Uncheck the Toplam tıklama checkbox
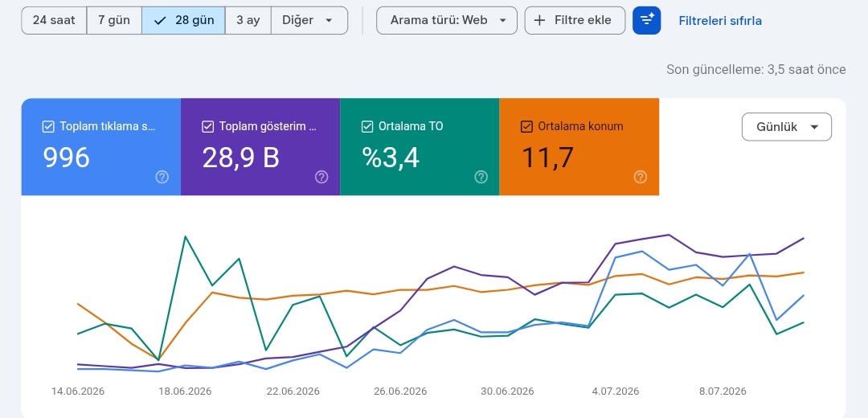 click(48, 127)
